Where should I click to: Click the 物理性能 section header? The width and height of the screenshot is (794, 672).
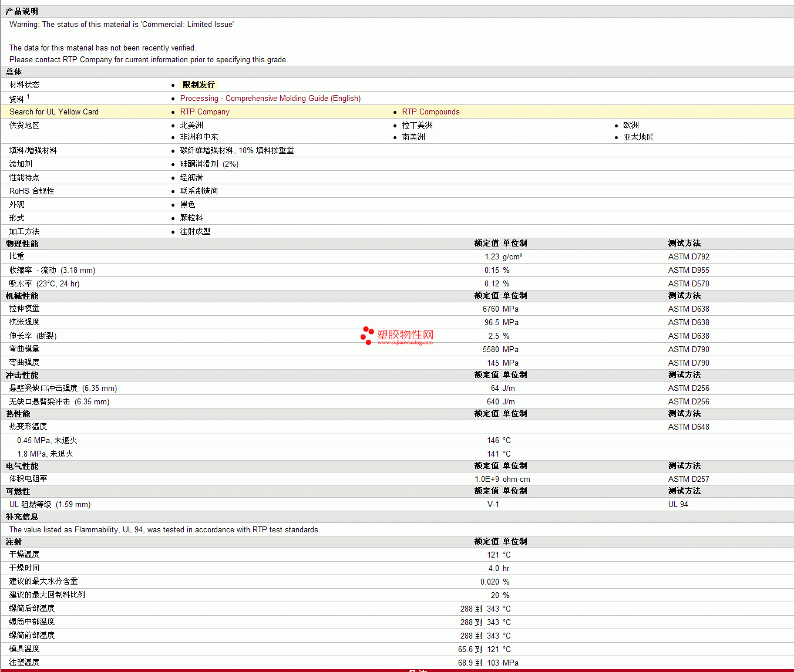pos(22,244)
